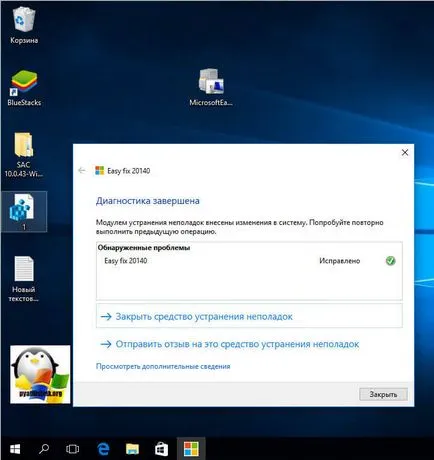Click the Обнаруженные проблемы label

pyautogui.click(x=144, y=248)
